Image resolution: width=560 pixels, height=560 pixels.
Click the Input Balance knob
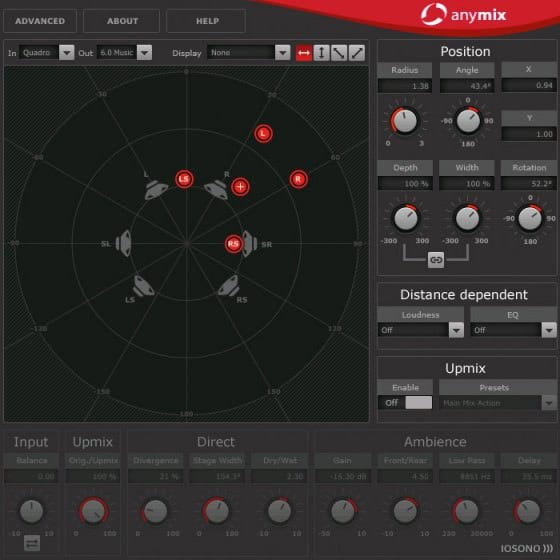point(31,511)
